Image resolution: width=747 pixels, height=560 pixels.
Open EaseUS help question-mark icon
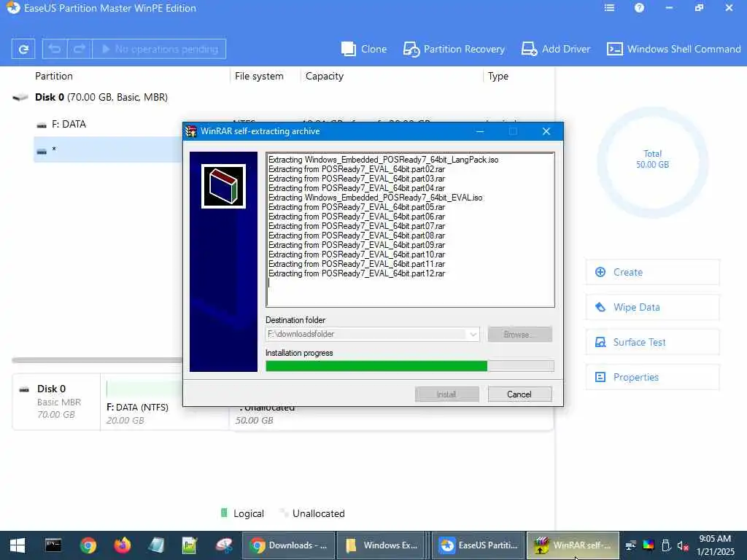coord(639,7)
